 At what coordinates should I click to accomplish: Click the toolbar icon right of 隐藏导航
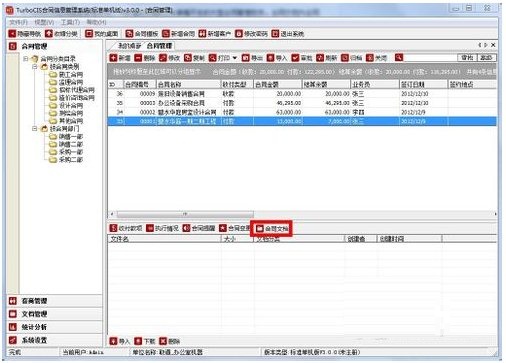(49, 34)
